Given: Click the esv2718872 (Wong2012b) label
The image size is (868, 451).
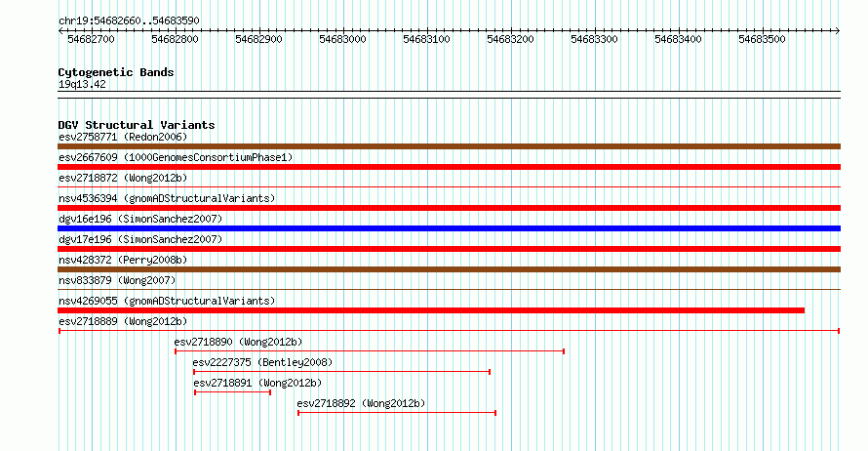Looking at the screenshot, I should point(123,178).
